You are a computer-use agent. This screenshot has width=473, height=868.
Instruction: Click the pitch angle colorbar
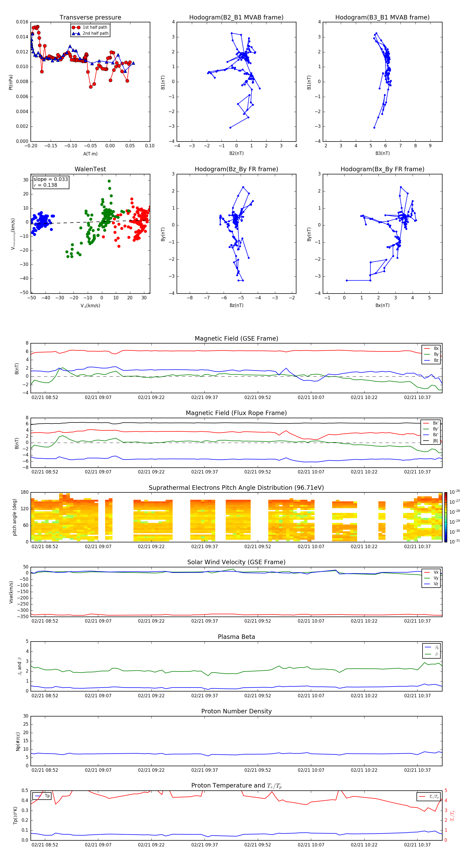point(446,517)
